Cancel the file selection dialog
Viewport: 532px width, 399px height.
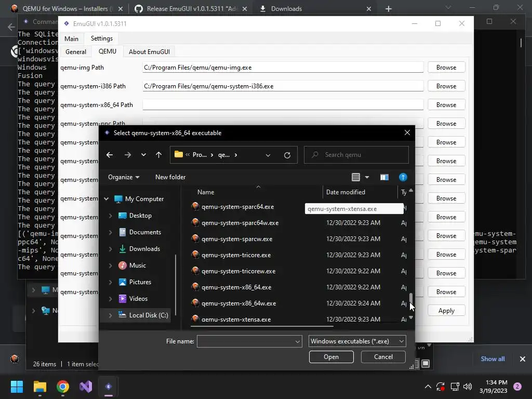383,357
